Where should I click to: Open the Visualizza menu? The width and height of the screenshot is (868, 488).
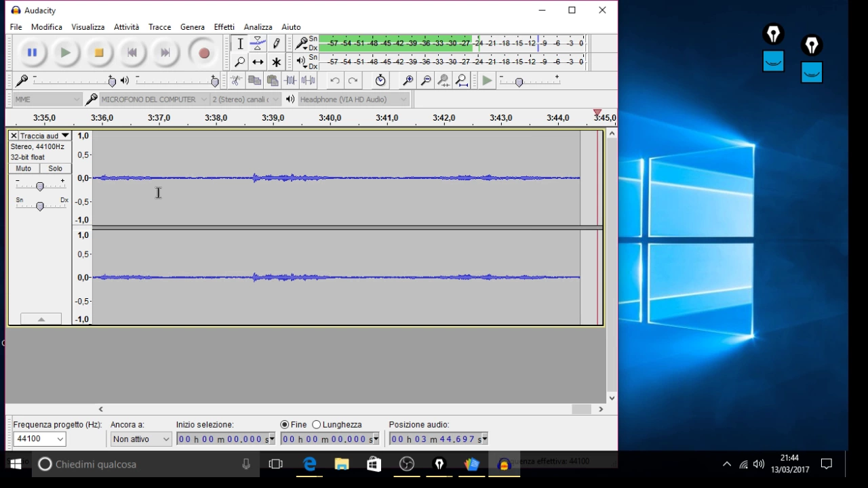[88, 27]
